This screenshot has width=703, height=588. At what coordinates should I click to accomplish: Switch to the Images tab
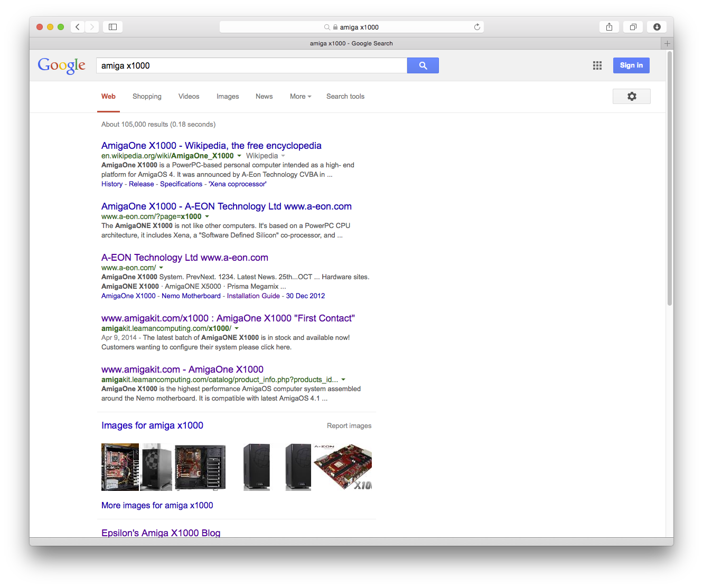pos(228,97)
